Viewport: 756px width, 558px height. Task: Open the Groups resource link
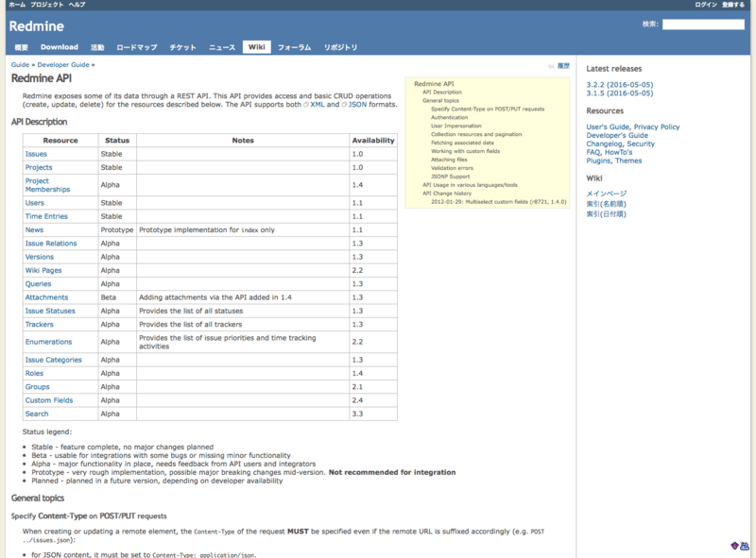[x=37, y=386]
